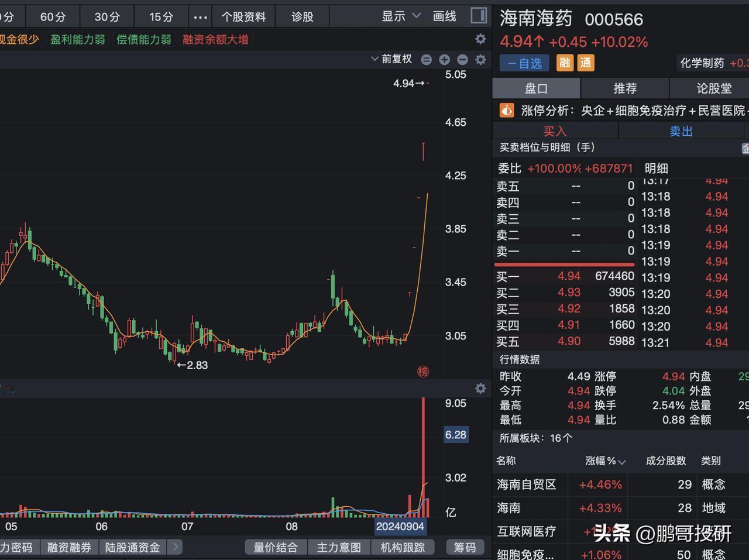The height and width of the screenshot is (560, 749).
Task: Click the 买五 4.90 order row
Action: tap(565, 341)
